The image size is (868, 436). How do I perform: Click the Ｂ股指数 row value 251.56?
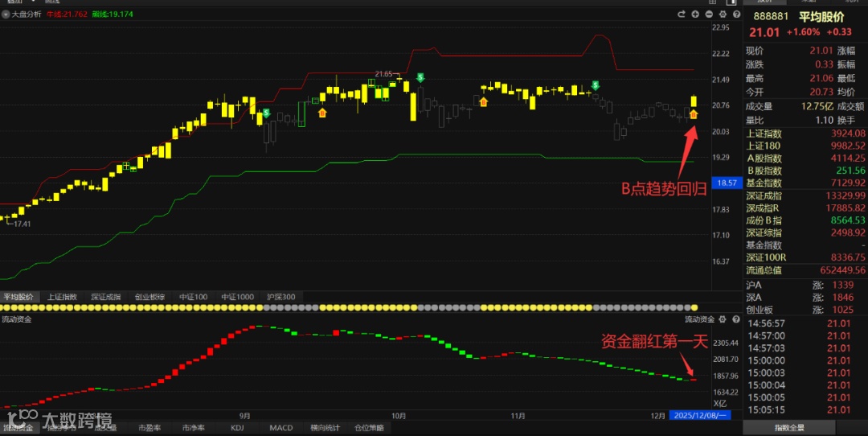pos(851,171)
